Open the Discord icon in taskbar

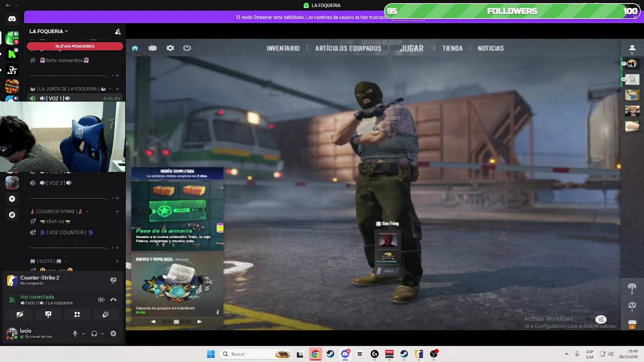345,354
